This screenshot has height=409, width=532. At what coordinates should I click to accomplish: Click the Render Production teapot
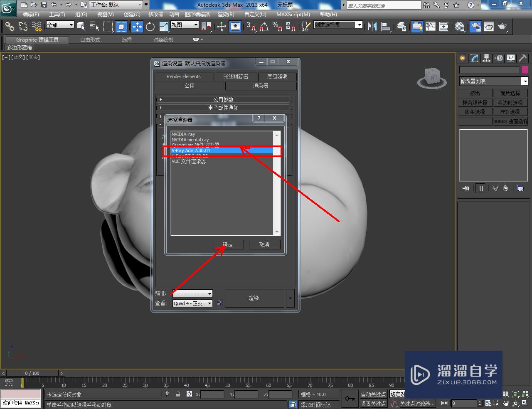(502, 27)
